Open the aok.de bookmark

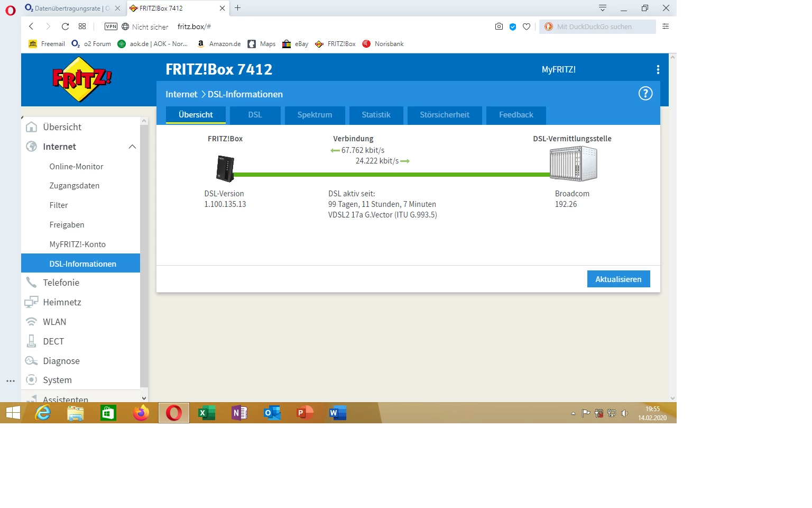(x=153, y=44)
